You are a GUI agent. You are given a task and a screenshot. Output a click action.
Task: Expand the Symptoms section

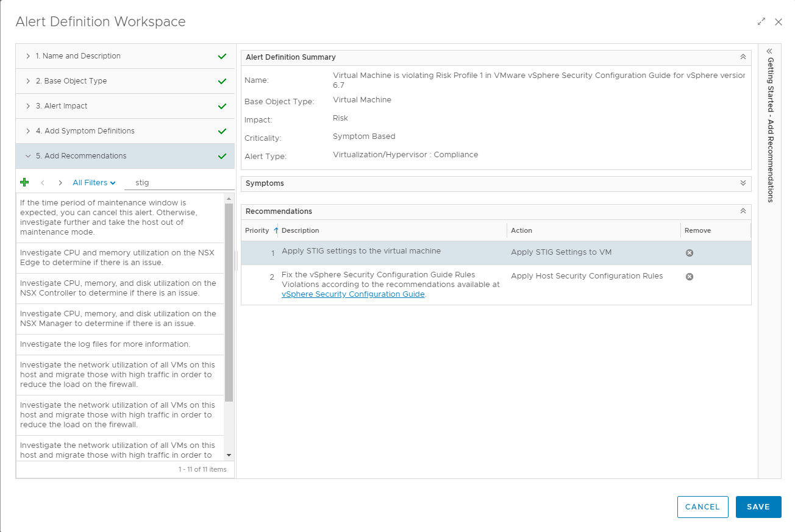tap(743, 183)
